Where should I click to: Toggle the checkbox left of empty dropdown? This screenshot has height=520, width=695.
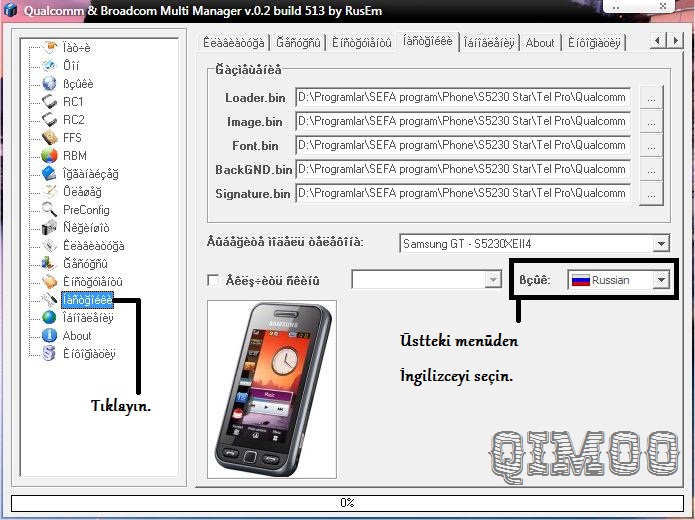[x=212, y=281]
